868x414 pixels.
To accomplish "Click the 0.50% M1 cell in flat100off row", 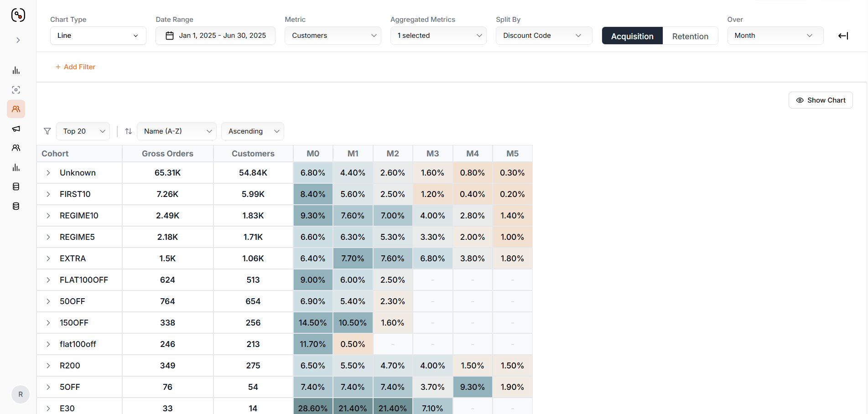I will click(353, 344).
